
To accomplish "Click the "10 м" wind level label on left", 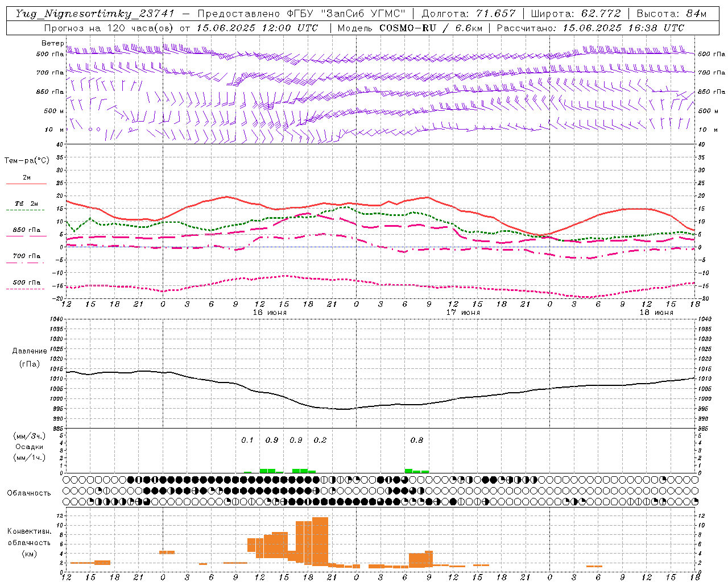I will [55, 130].
